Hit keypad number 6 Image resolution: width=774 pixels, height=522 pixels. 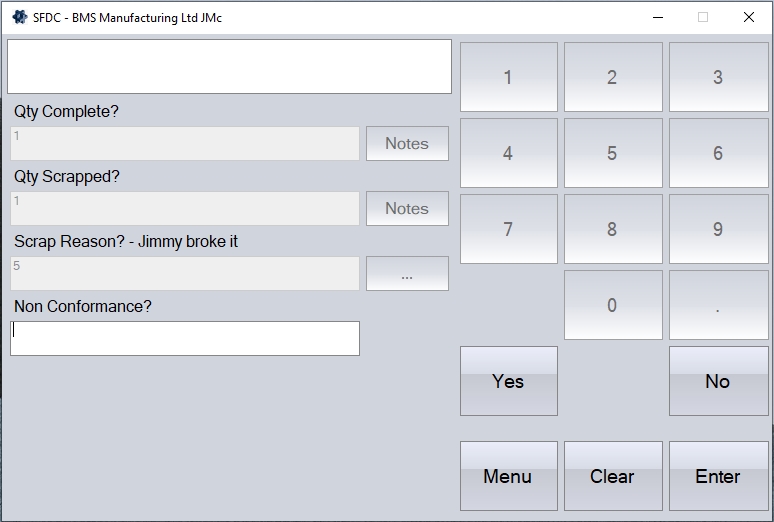(x=718, y=153)
